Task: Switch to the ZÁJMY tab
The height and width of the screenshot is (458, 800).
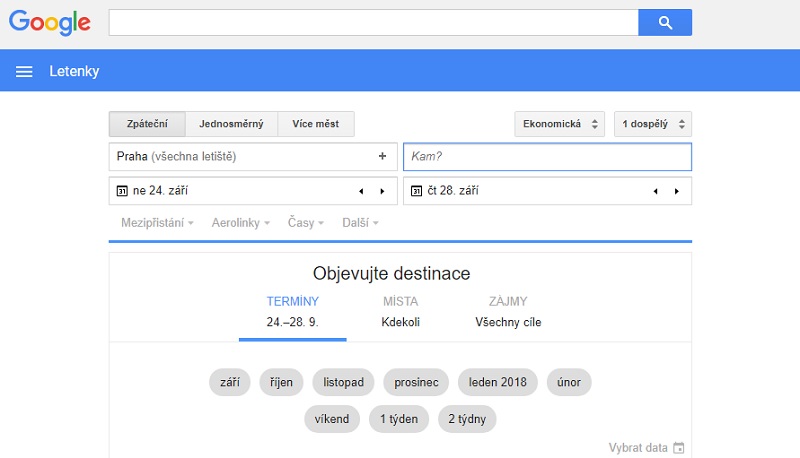Action: 508,312
